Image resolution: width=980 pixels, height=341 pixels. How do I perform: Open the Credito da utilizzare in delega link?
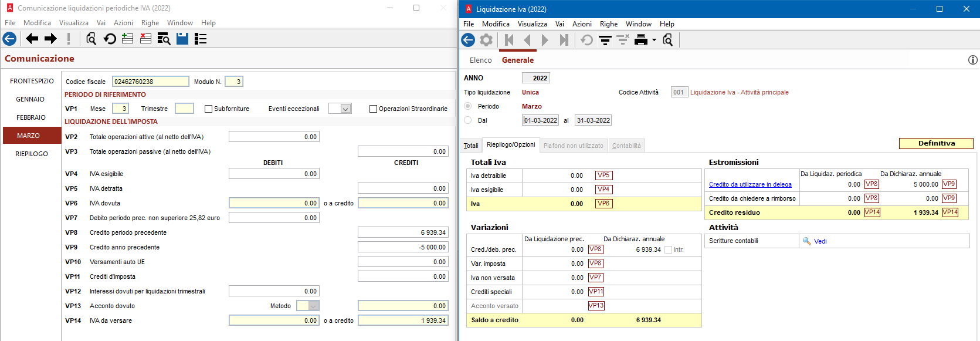tap(750, 184)
